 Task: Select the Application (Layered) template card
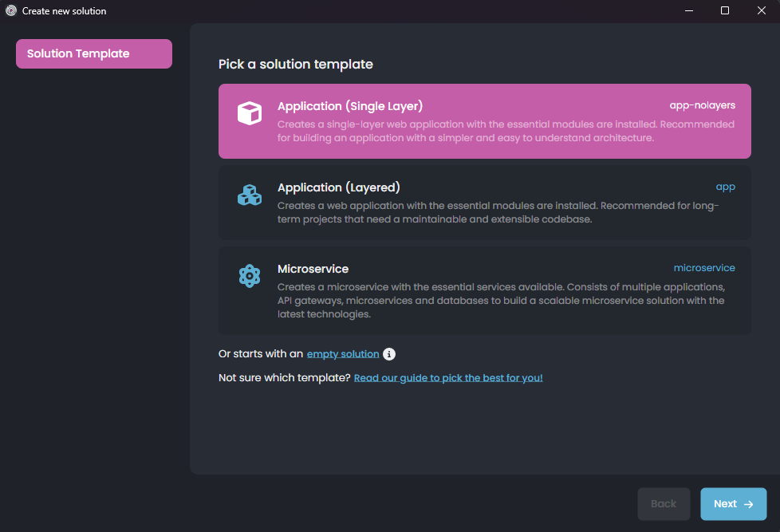click(x=484, y=203)
